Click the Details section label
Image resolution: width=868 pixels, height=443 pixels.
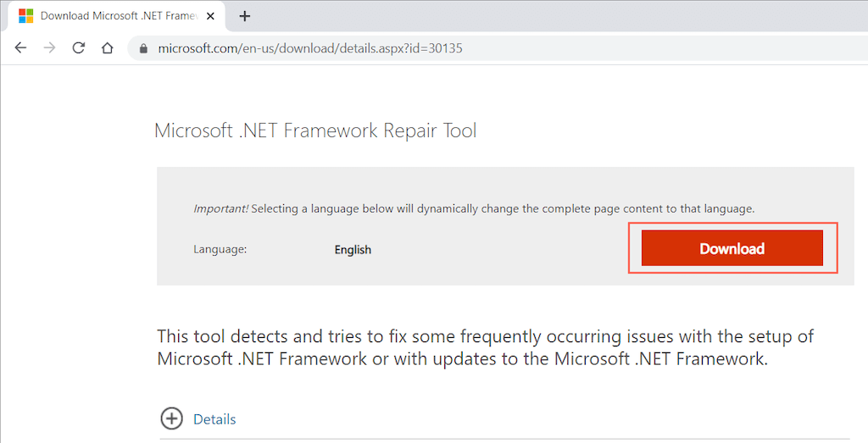(x=214, y=419)
